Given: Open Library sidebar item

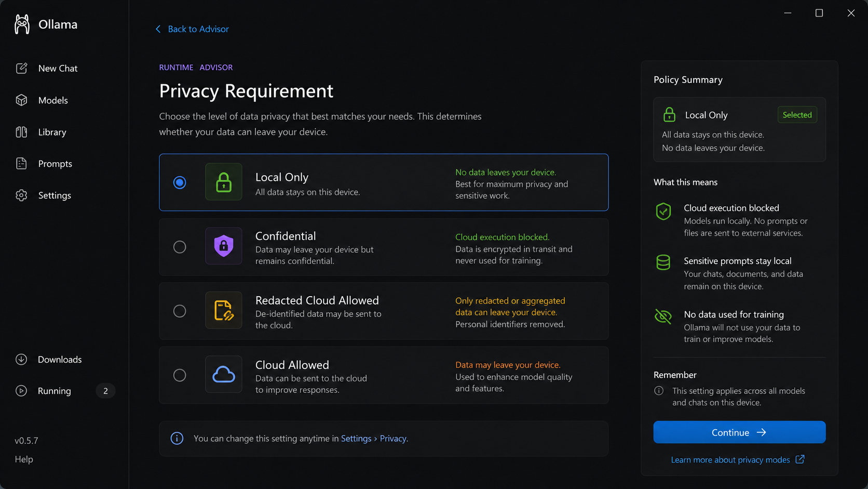Looking at the screenshot, I should [52, 132].
